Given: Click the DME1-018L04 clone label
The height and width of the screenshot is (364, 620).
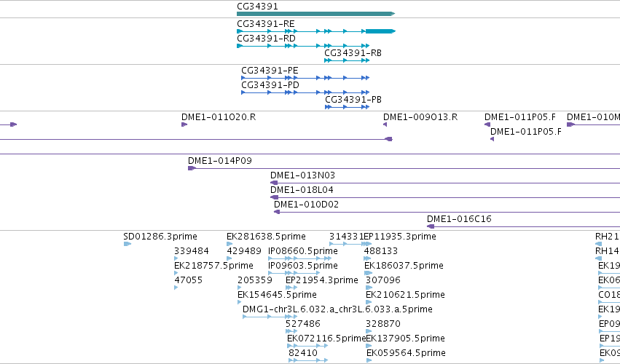Looking at the screenshot, I should click(x=302, y=190).
